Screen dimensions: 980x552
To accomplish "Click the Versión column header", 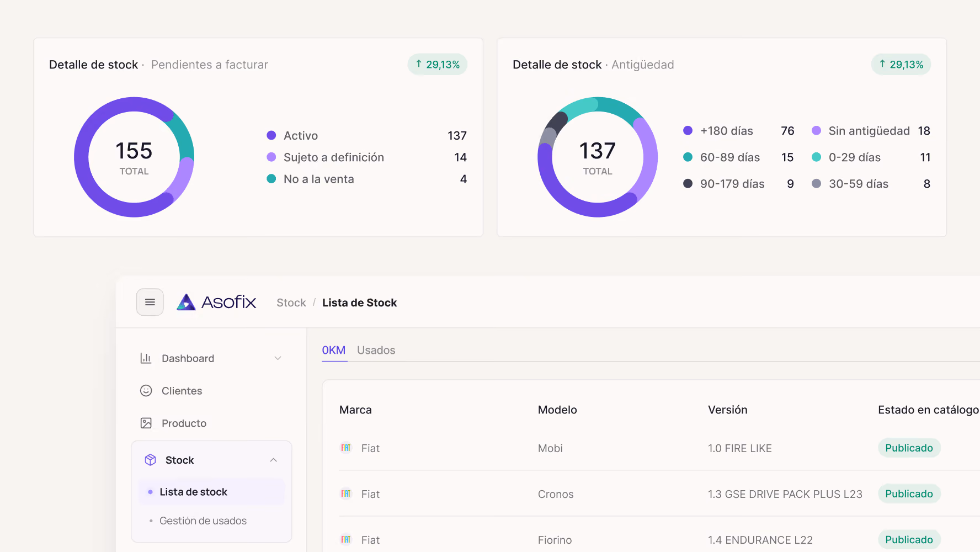I will [727, 410].
